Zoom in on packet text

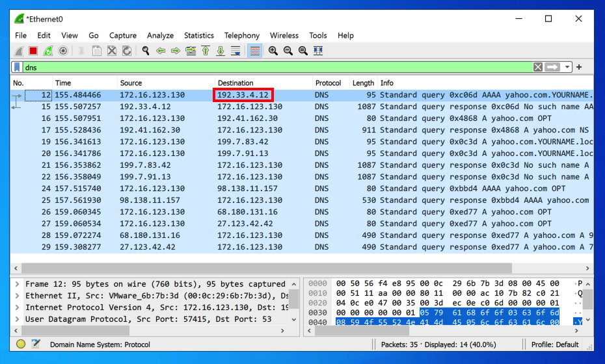point(273,51)
